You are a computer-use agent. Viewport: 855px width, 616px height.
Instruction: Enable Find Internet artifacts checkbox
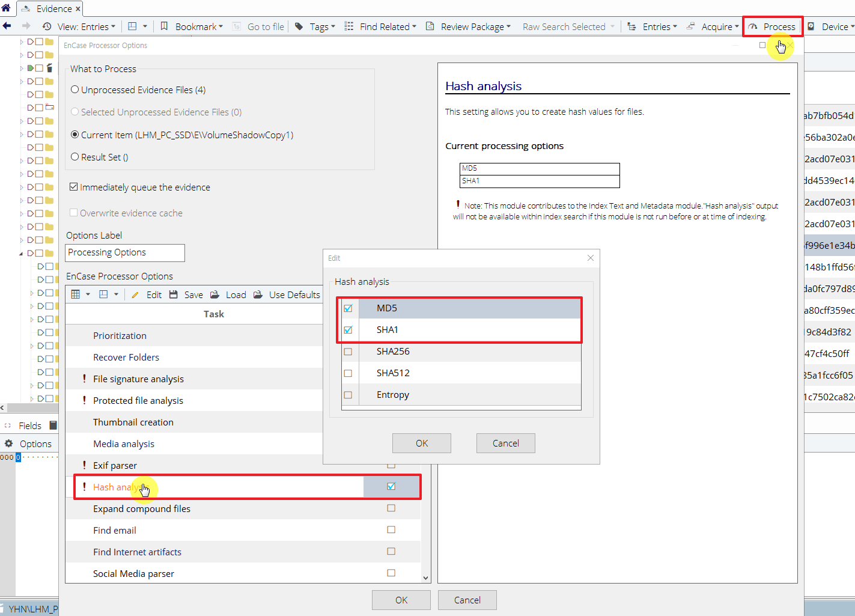pos(391,551)
